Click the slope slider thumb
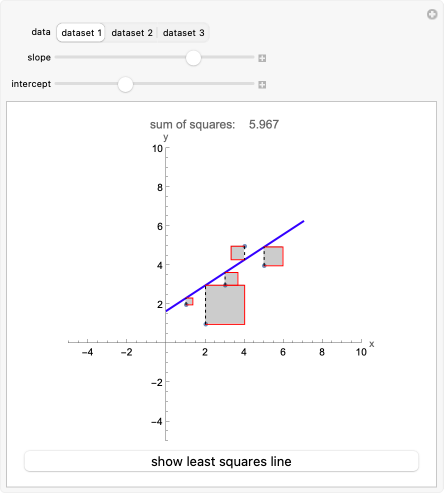The height and width of the screenshot is (494, 444). pyautogui.click(x=193, y=58)
